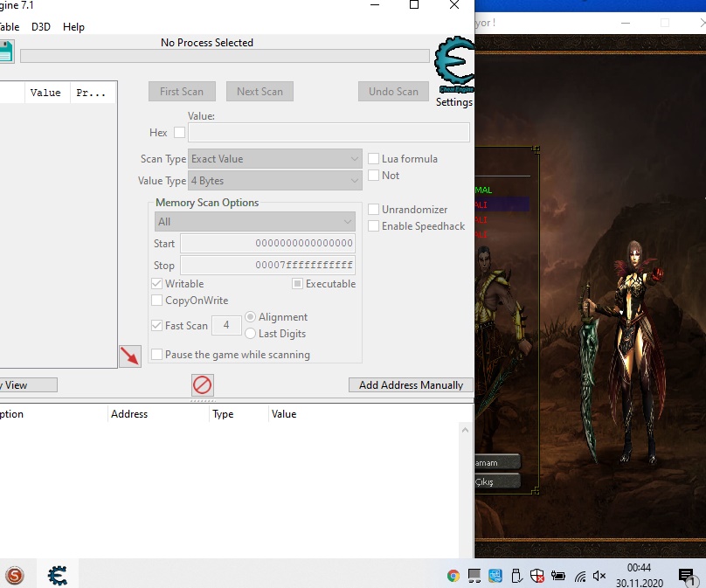
Task: Click the Stop address field
Action: [267, 265]
